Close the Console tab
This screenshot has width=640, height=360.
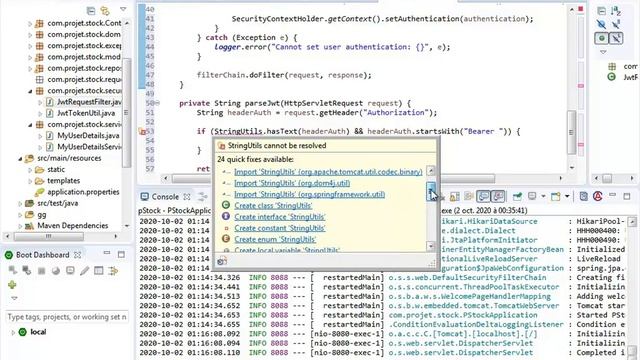[x=187, y=197]
